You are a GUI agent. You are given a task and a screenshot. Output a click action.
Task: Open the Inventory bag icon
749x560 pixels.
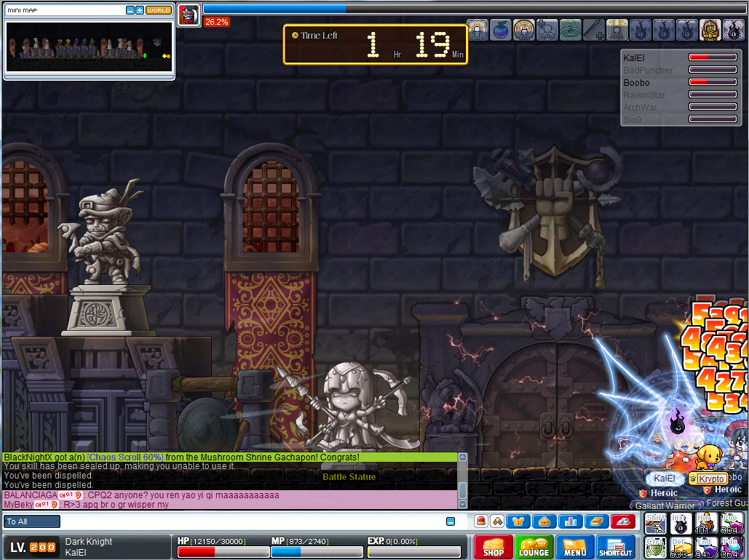point(544,521)
